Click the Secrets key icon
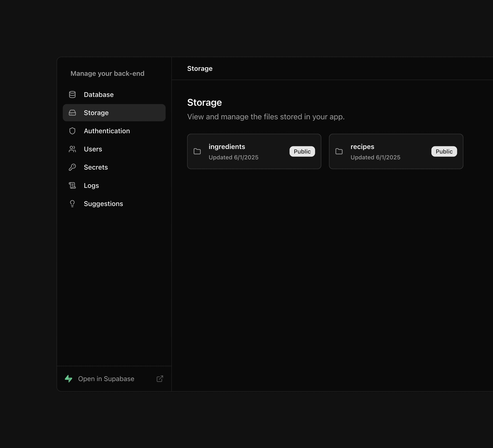Screen dimensions: 493x448 click(72, 167)
